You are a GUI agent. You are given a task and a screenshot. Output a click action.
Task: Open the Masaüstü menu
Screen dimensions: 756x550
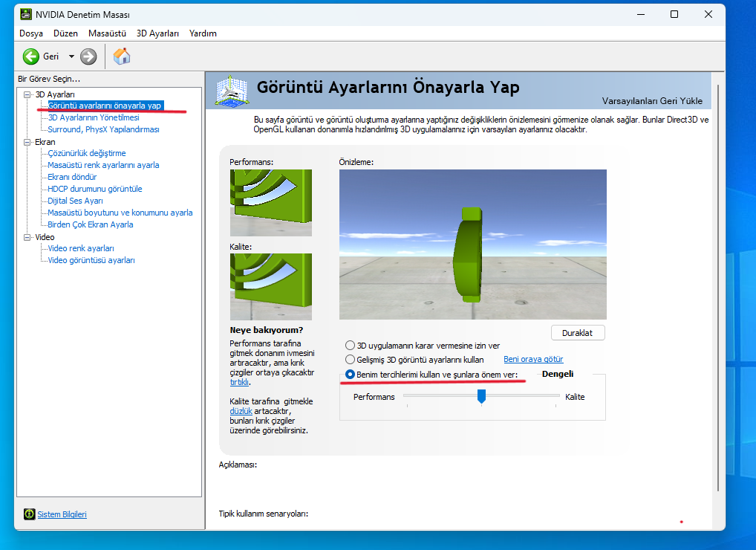pyautogui.click(x=107, y=33)
